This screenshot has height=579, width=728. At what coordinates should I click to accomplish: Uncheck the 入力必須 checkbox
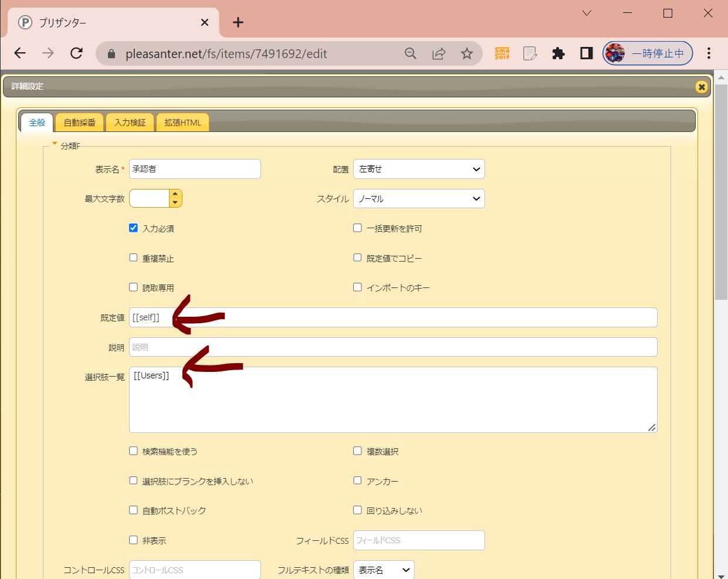tap(134, 228)
